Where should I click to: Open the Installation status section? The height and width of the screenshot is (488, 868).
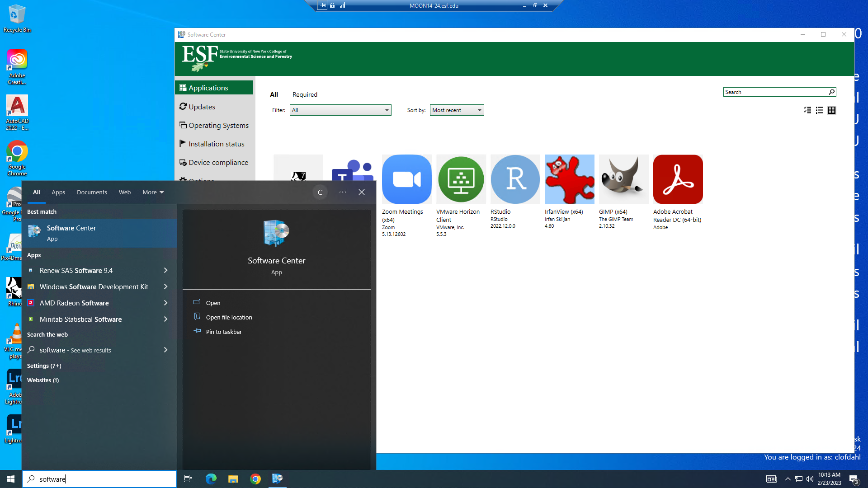tap(214, 144)
